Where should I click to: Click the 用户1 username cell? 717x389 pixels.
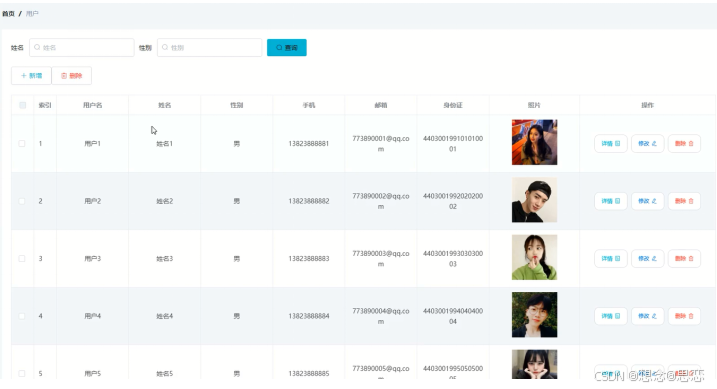click(92, 144)
